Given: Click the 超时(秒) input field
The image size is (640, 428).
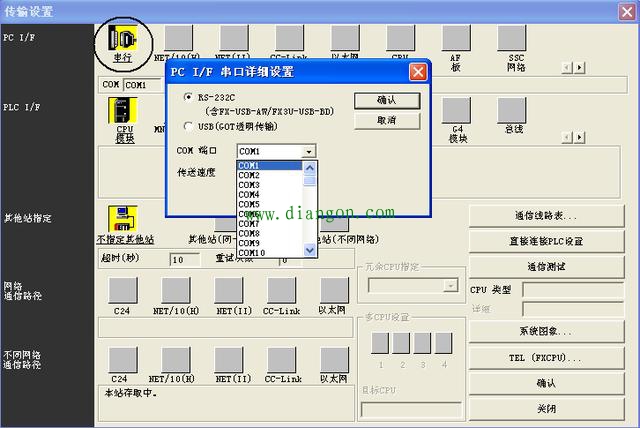Looking at the screenshot, I should (185, 259).
